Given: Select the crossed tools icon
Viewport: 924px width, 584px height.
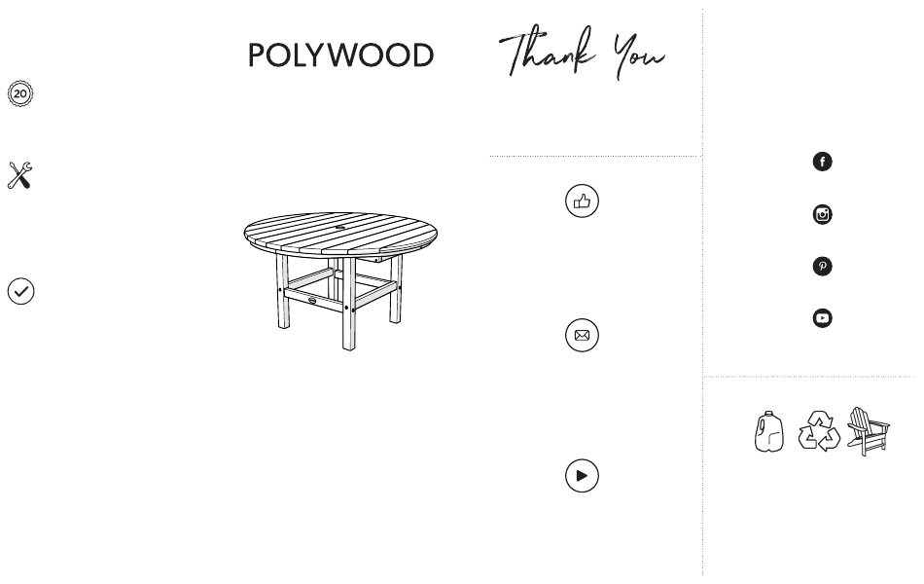Looking at the screenshot, I should point(19,175).
